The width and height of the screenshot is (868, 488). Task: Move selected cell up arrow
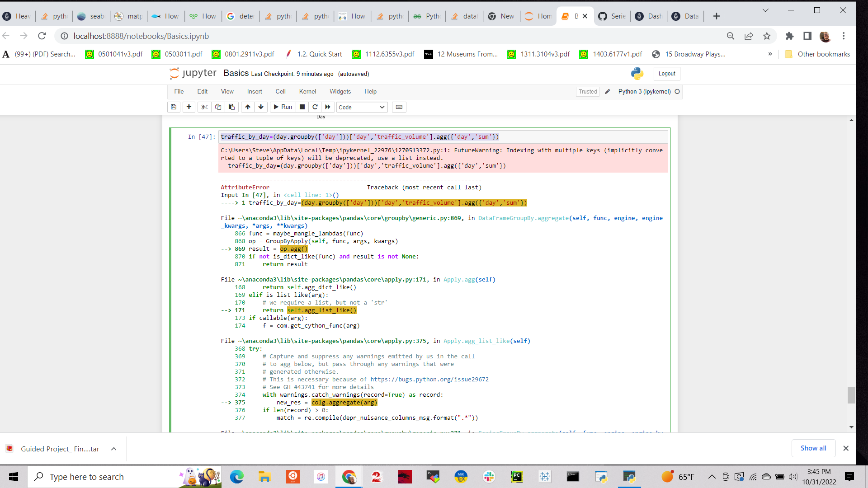tap(248, 107)
